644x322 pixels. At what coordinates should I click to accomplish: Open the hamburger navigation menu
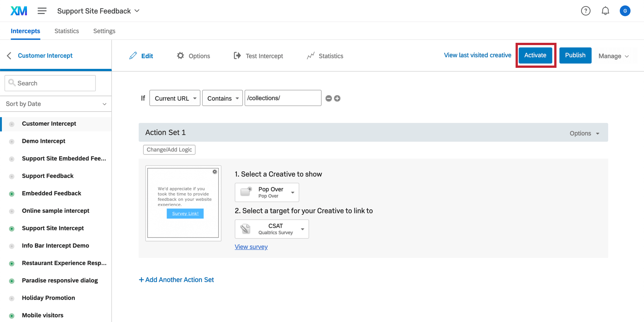tap(42, 11)
